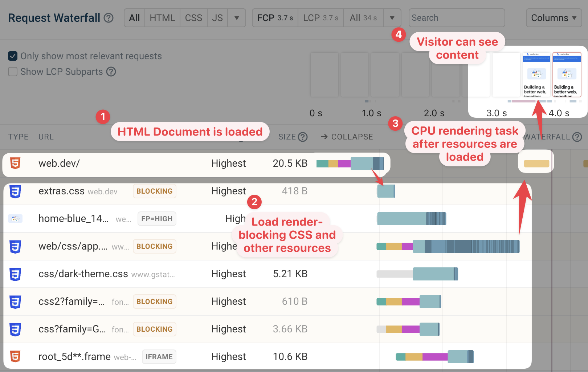Click the root_5d**.frame waterfall timing bar

click(434, 357)
